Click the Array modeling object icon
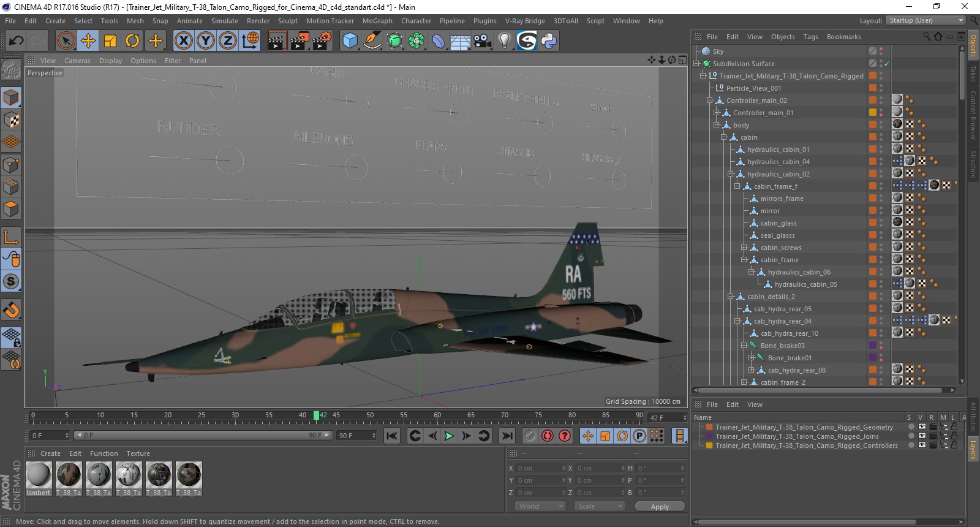The image size is (980, 527). click(417, 41)
